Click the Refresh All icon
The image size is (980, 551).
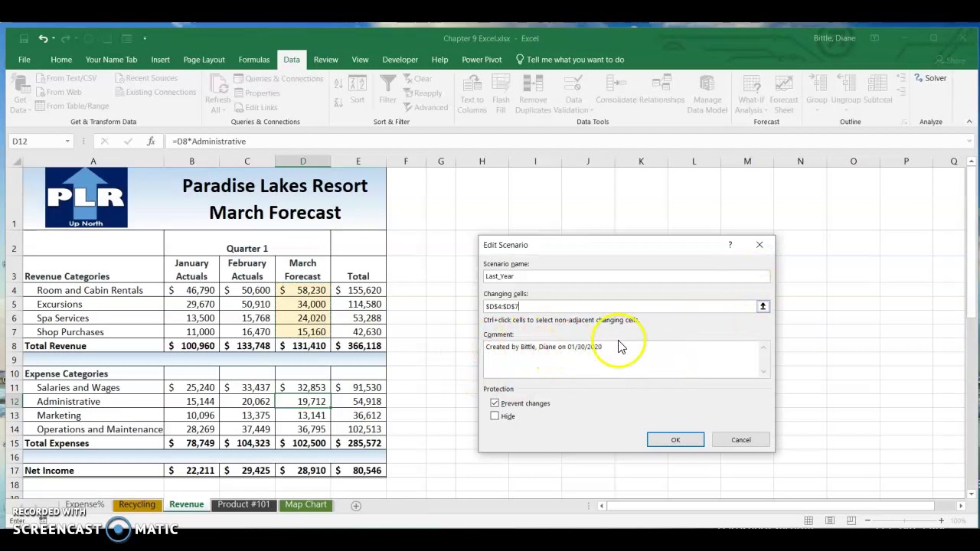click(x=218, y=94)
